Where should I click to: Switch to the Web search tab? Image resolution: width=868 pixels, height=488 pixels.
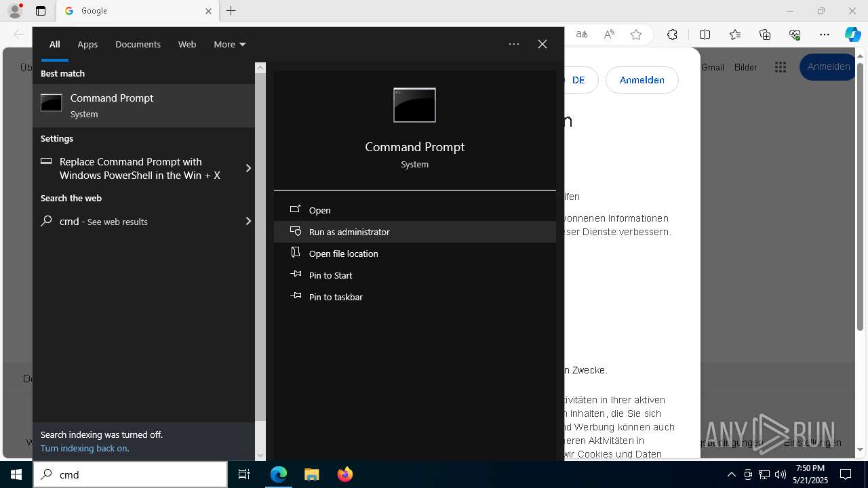click(x=187, y=44)
